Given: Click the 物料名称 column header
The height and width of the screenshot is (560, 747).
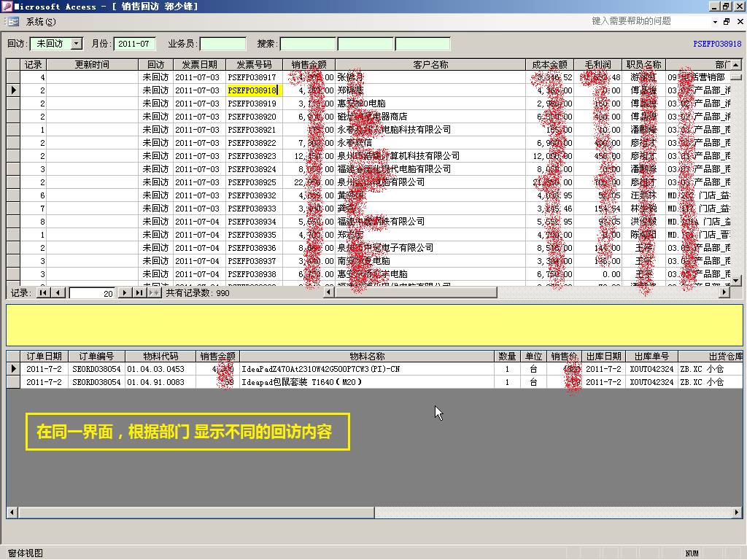Looking at the screenshot, I should point(367,357).
